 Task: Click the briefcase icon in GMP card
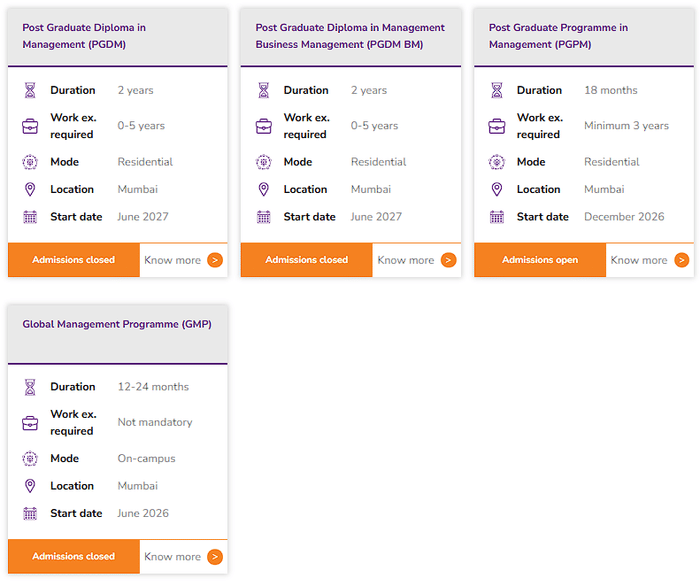tap(30, 423)
